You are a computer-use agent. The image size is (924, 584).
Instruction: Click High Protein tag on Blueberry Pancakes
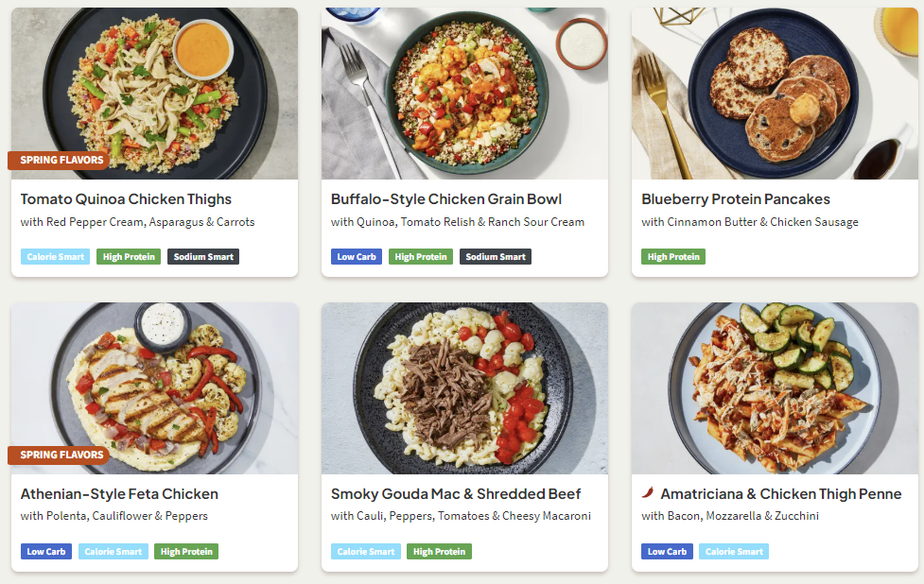[673, 257]
